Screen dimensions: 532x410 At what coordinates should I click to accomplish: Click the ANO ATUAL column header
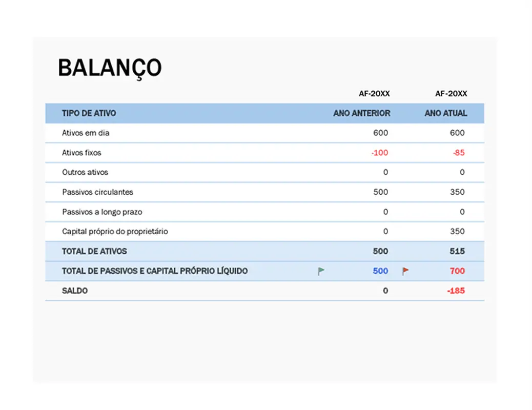(446, 113)
